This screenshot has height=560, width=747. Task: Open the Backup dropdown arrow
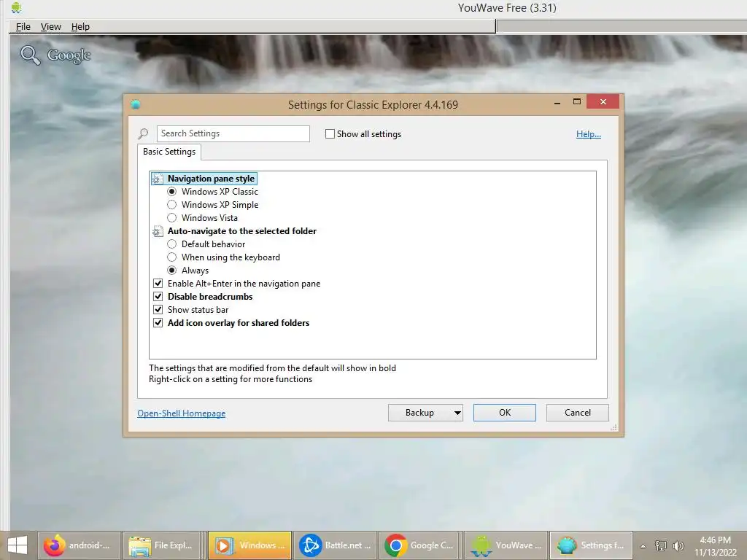[x=457, y=413]
